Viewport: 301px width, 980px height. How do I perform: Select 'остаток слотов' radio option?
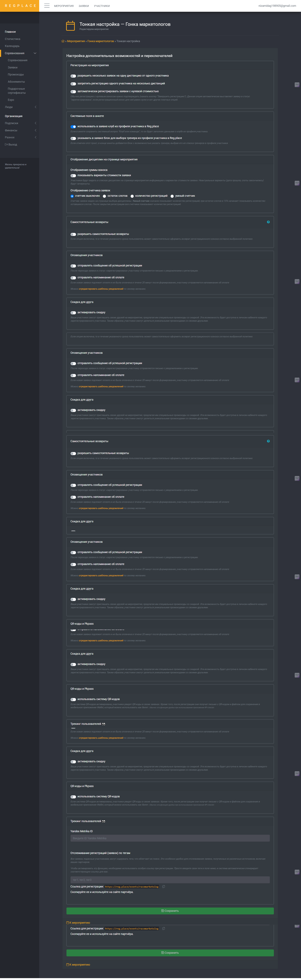(104, 196)
